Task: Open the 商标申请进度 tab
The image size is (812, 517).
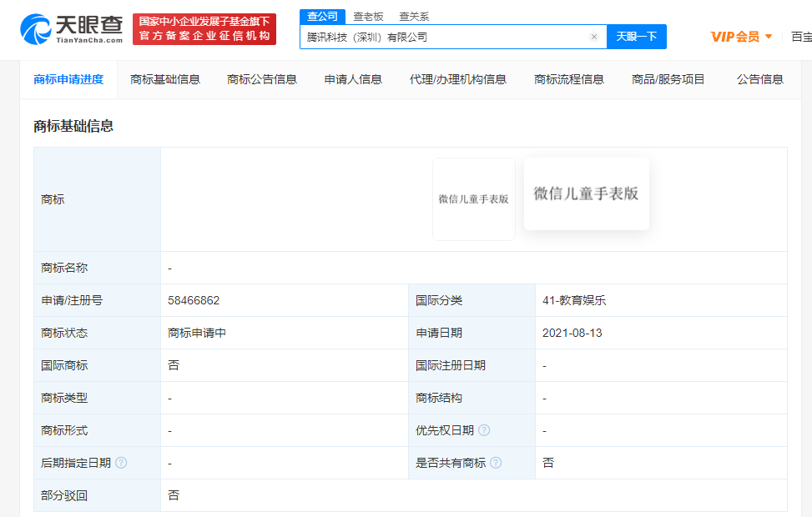Action: (x=68, y=79)
